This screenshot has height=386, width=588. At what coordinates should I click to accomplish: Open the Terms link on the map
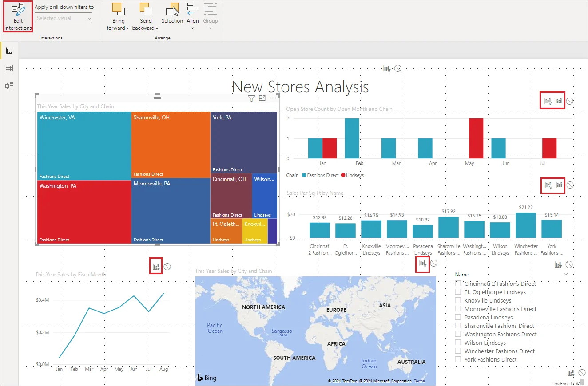[x=419, y=381]
